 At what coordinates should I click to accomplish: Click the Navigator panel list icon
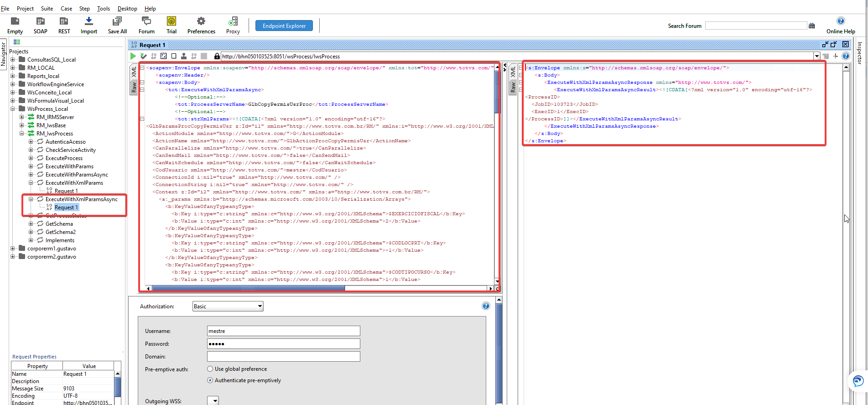[x=17, y=42]
